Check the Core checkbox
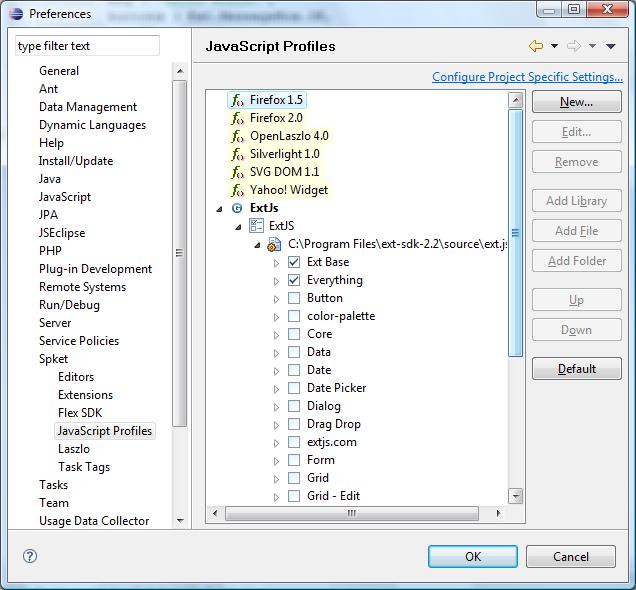 point(294,334)
